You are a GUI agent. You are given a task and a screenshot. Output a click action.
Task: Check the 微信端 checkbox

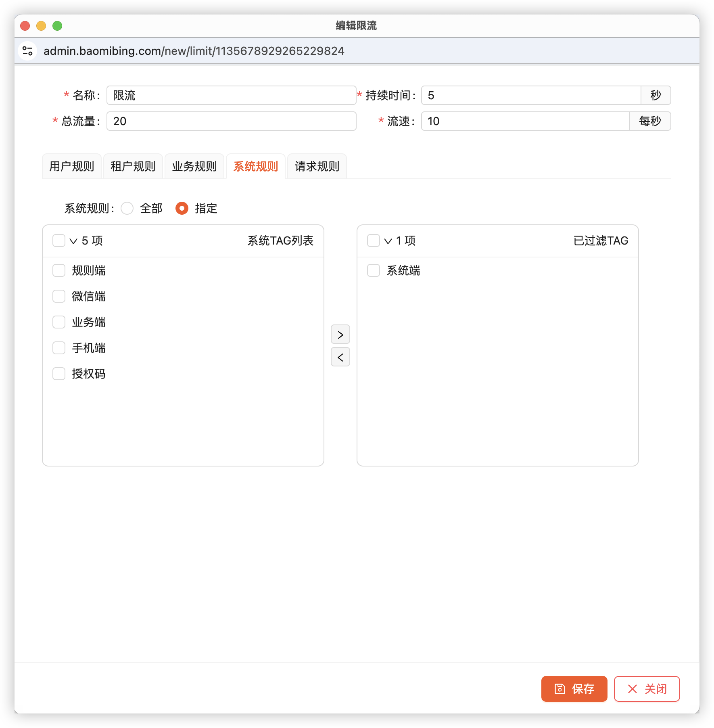(x=58, y=296)
